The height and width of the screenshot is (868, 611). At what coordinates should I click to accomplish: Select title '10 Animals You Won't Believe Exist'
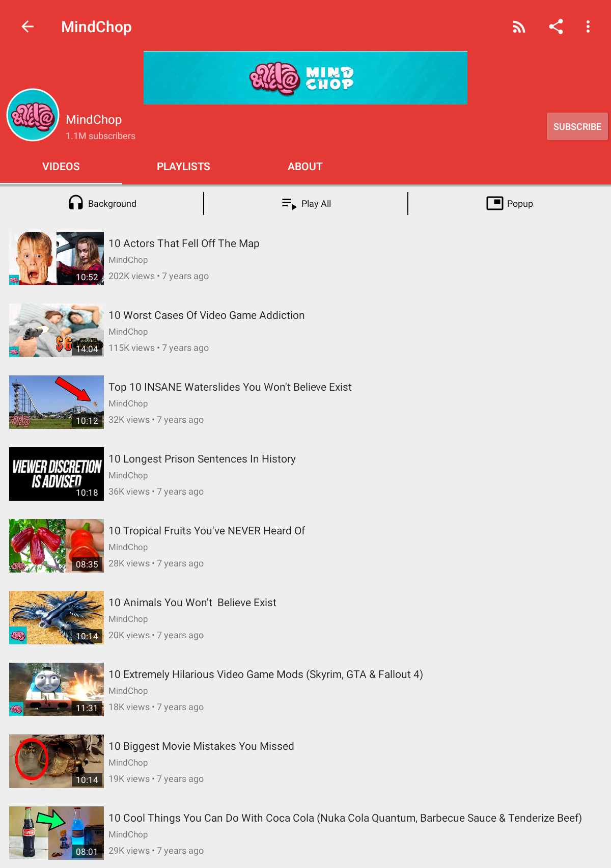click(x=192, y=603)
